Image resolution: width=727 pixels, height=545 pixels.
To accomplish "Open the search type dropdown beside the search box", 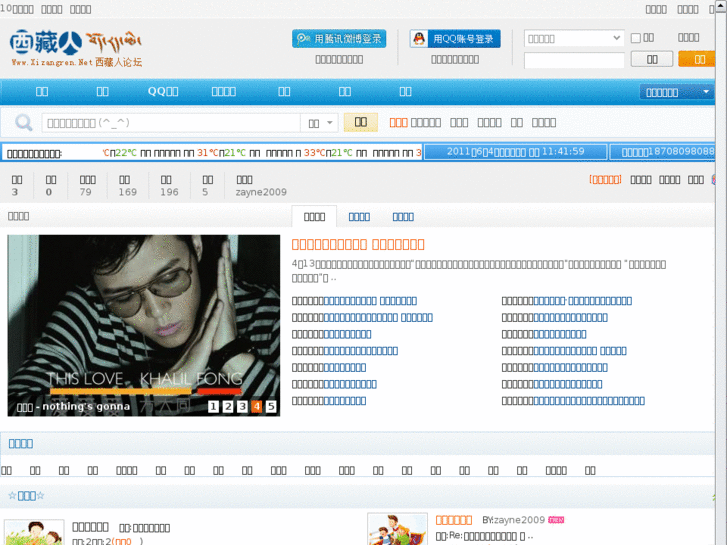I will (319, 123).
